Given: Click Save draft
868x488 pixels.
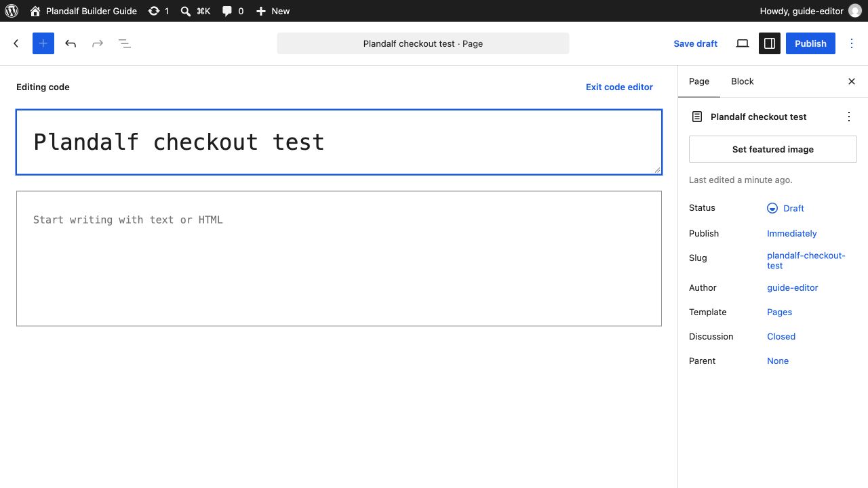Looking at the screenshot, I should 695,43.
